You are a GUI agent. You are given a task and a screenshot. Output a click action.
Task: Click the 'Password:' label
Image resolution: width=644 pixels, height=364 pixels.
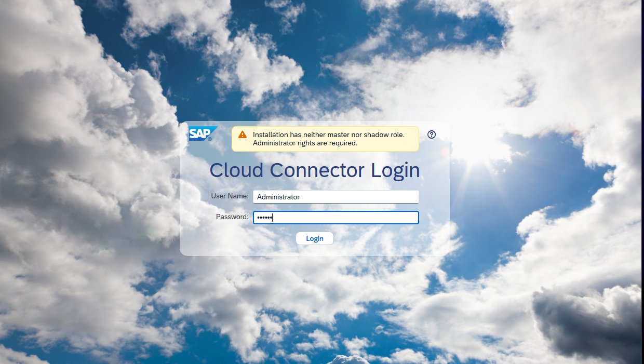(232, 217)
